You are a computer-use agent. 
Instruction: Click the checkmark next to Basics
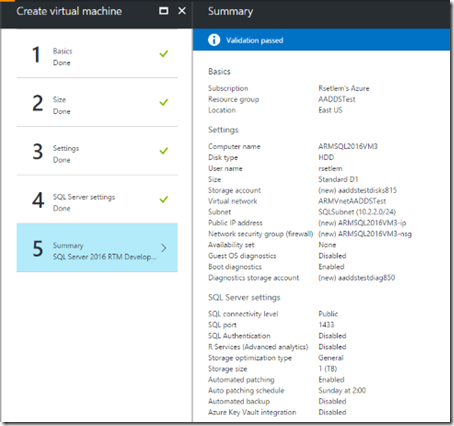pyautogui.click(x=164, y=54)
